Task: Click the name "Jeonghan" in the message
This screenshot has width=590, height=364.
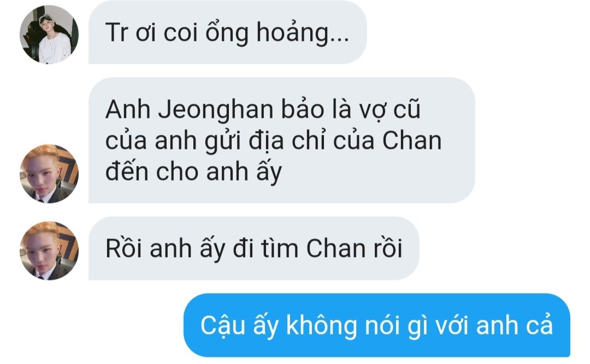Action: point(216,110)
